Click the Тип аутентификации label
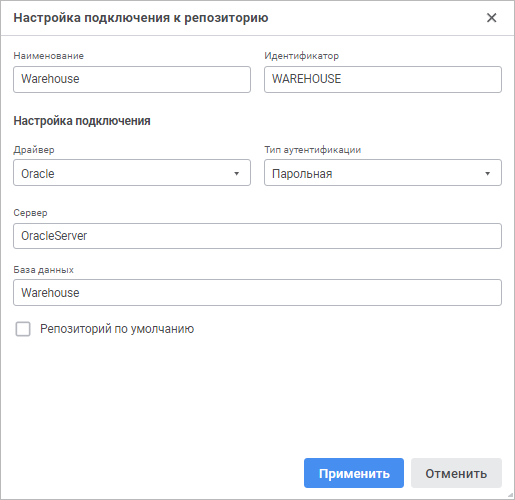The width and height of the screenshot is (515, 500). click(313, 150)
